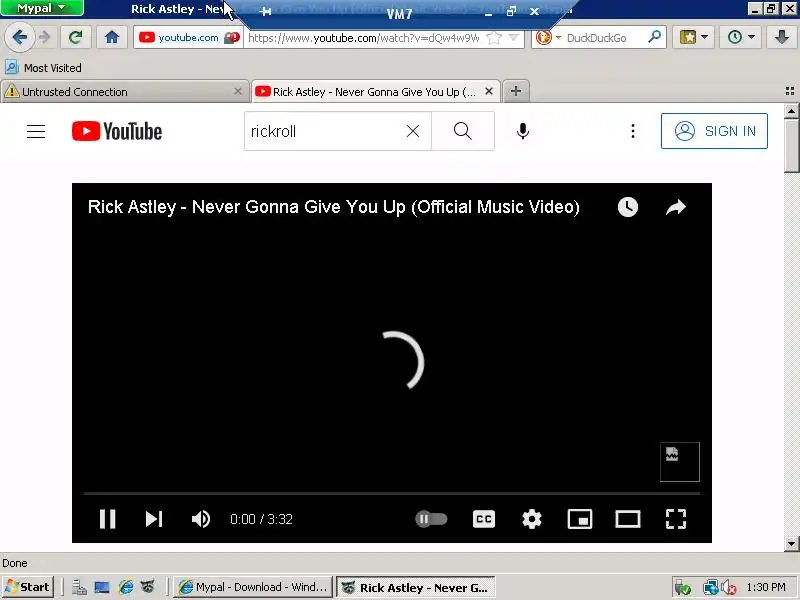800x600 pixels.
Task: Click the YouTube logo
Action: click(117, 131)
